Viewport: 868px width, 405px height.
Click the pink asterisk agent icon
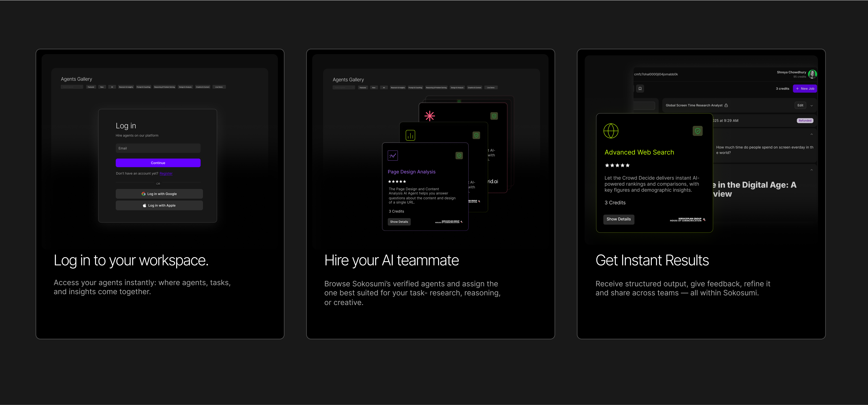click(430, 116)
